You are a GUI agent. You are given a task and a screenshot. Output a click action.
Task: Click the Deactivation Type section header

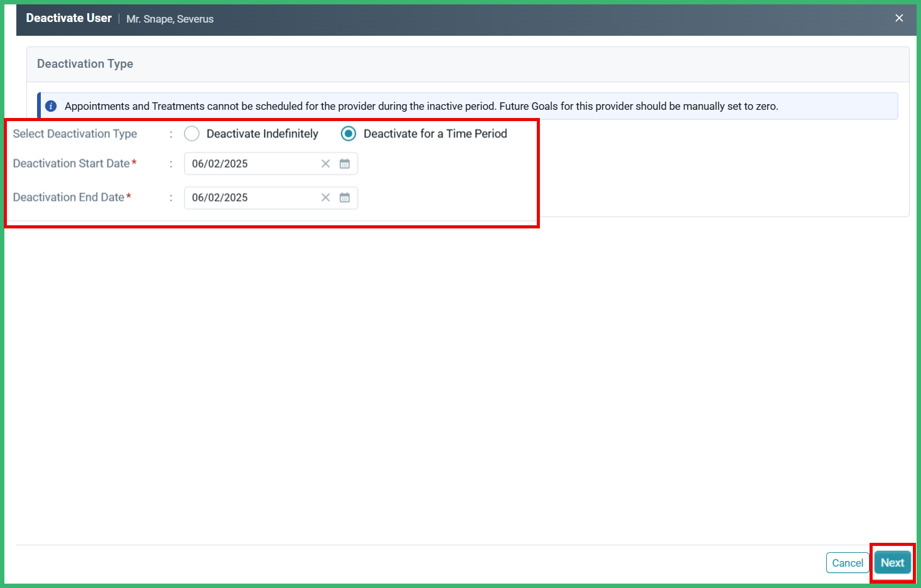[x=85, y=63]
